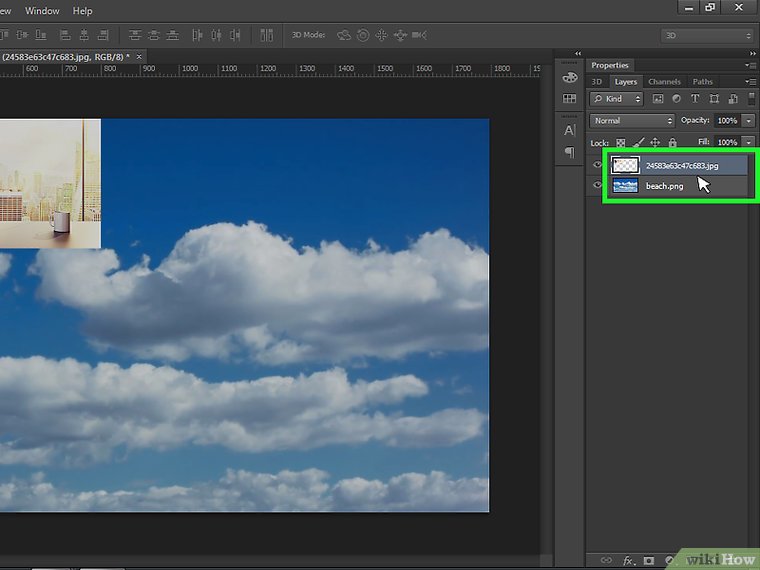Open the Normal blend mode dropdown
The image size is (760, 570).
click(632, 121)
